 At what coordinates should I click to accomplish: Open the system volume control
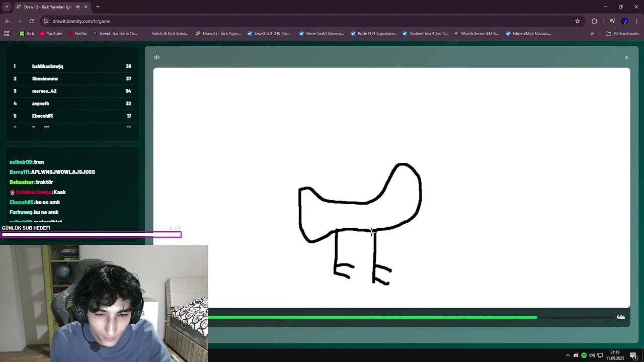click(x=592, y=355)
